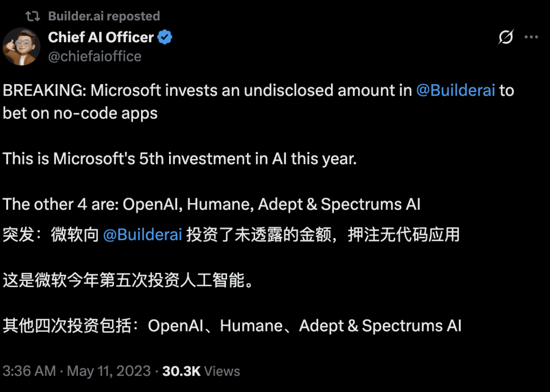
Task: Click the May 11, 2023 post date
Action: click(x=109, y=371)
